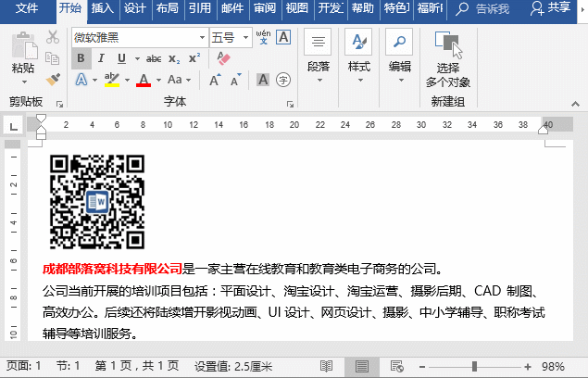Click 第 1 页，共 1 页 page count
Screen dimensions: 588x378
(137, 366)
